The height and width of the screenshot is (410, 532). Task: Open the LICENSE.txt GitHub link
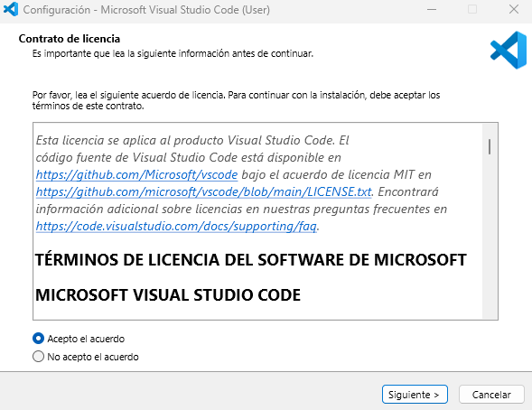coord(203,192)
